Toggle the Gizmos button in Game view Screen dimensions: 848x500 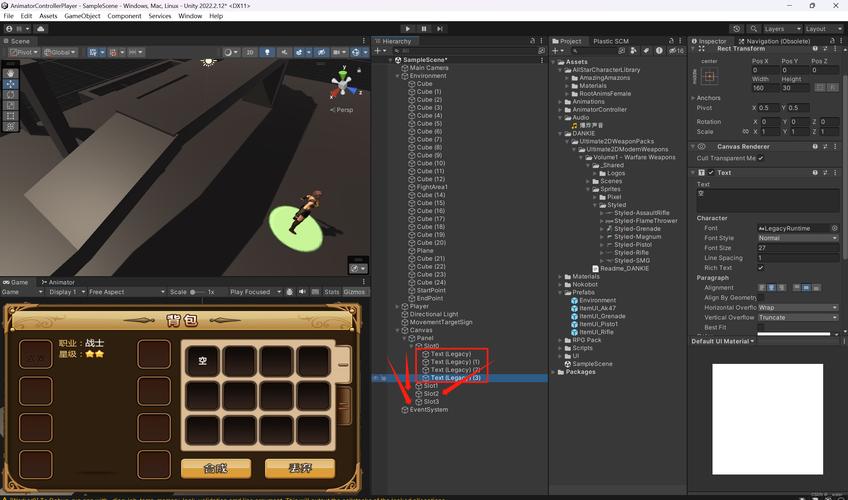pos(354,292)
